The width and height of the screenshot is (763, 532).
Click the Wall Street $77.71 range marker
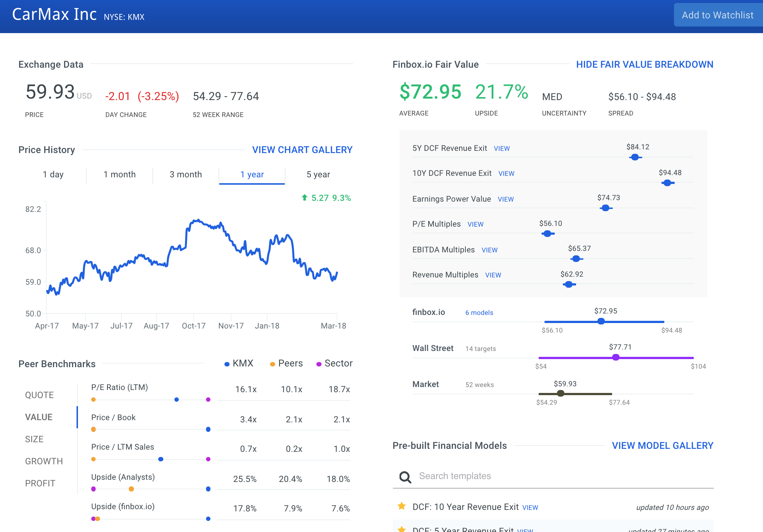[616, 357]
